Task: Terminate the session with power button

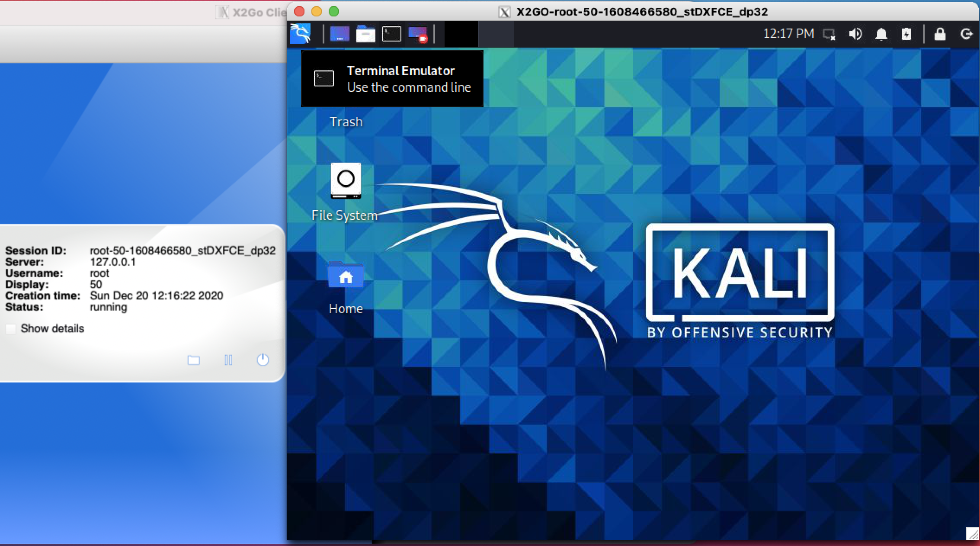Action: click(x=263, y=360)
